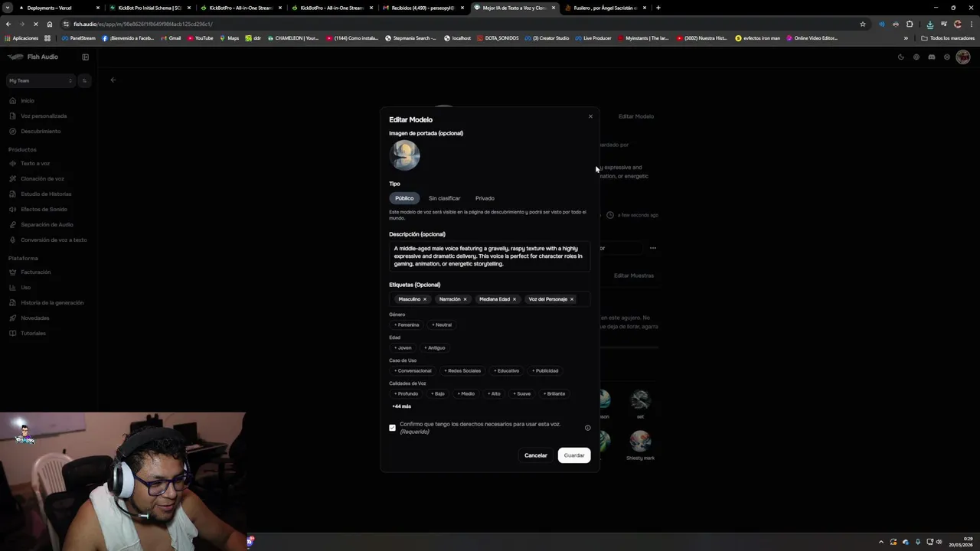
Task: Open the info icon beside rights confirmation
Action: click(588, 428)
